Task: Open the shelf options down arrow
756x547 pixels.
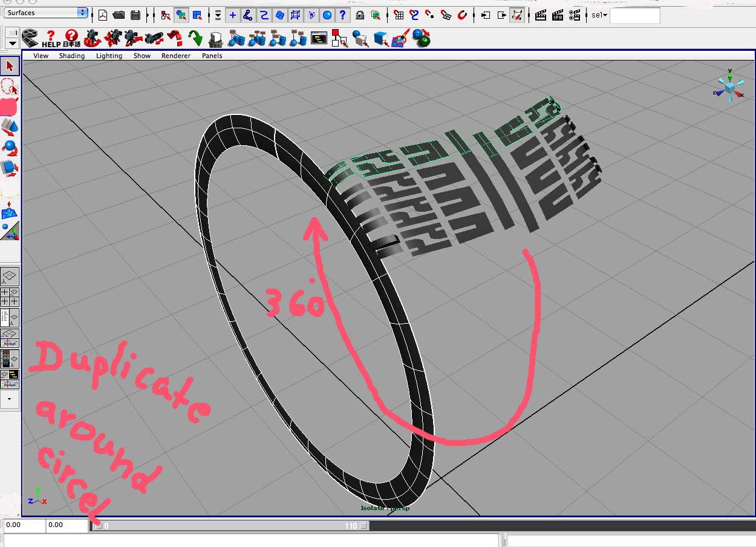Action: 12,44
